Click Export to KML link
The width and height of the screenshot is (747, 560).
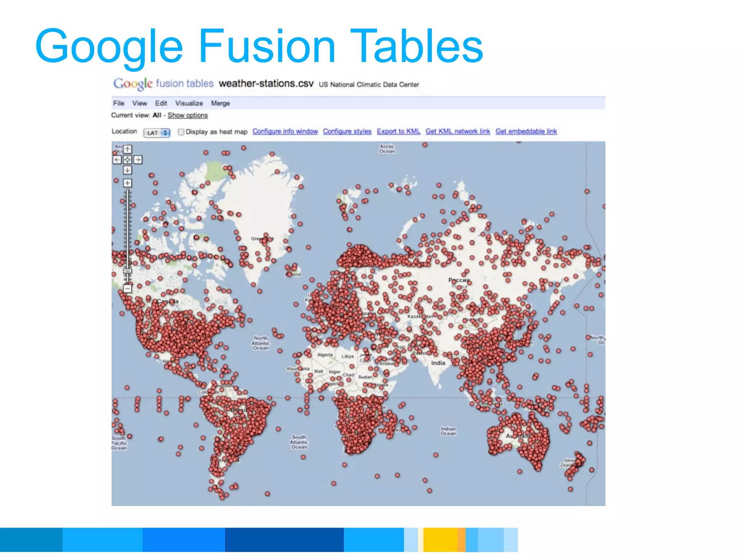click(399, 131)
